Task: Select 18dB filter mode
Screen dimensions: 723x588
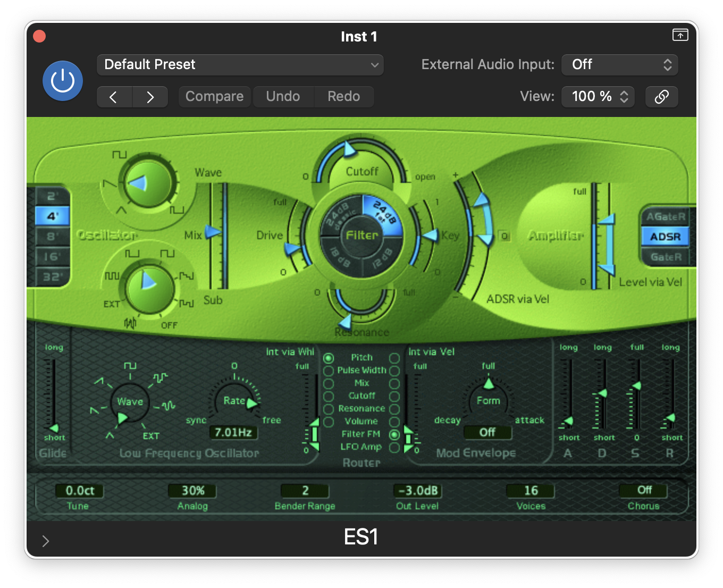Action: pos(341,256)
